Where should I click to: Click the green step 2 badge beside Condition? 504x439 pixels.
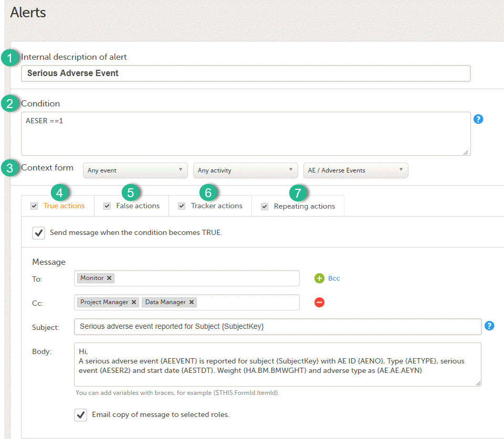[x=9, y=104]
